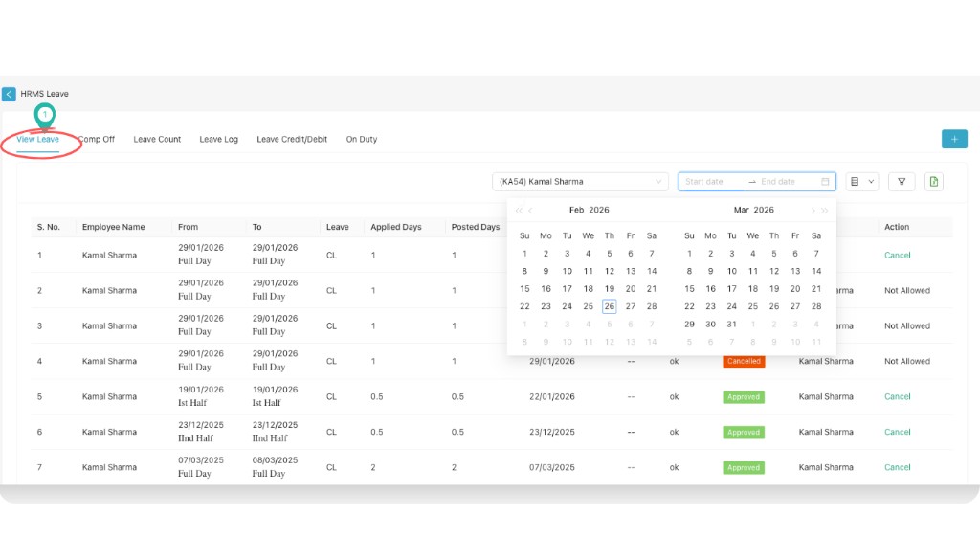Click the back arrow beside HRMS Leave

tap(10, 94)
